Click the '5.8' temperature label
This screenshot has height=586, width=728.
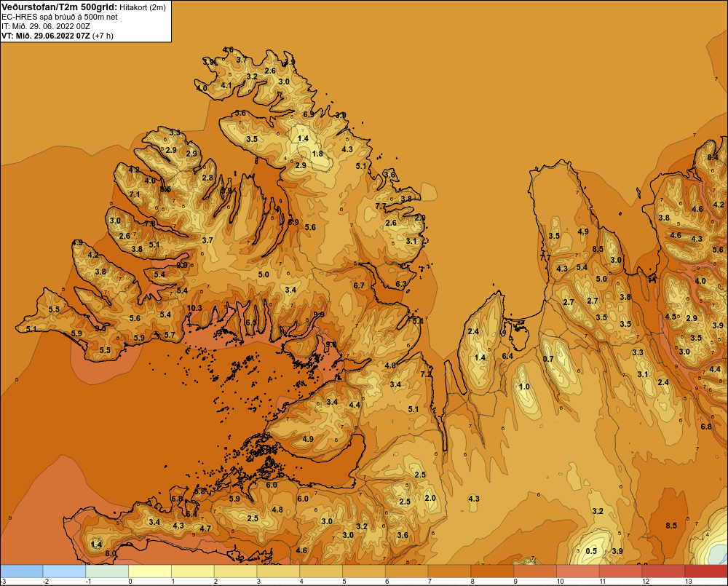199,491
